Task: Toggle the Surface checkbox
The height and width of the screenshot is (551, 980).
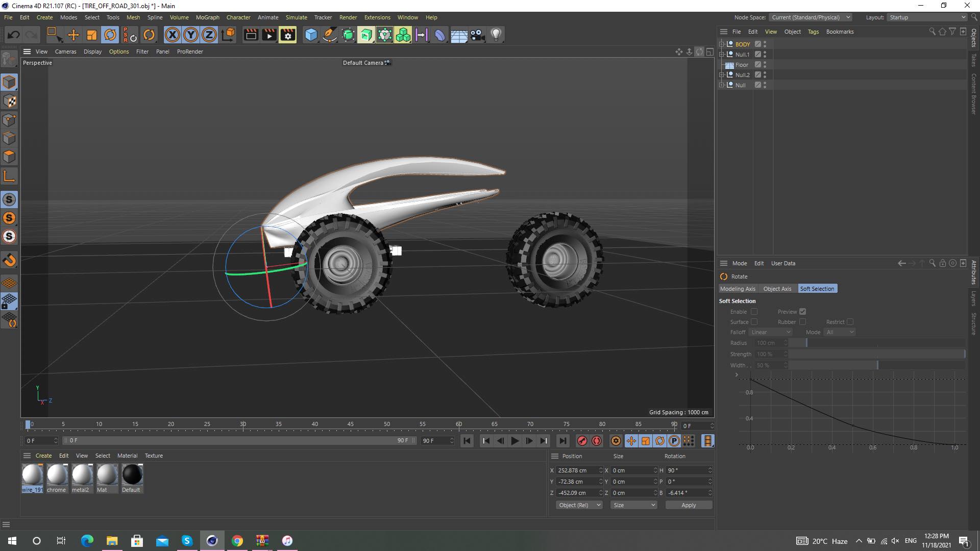Action: click(x=754, y=322)
